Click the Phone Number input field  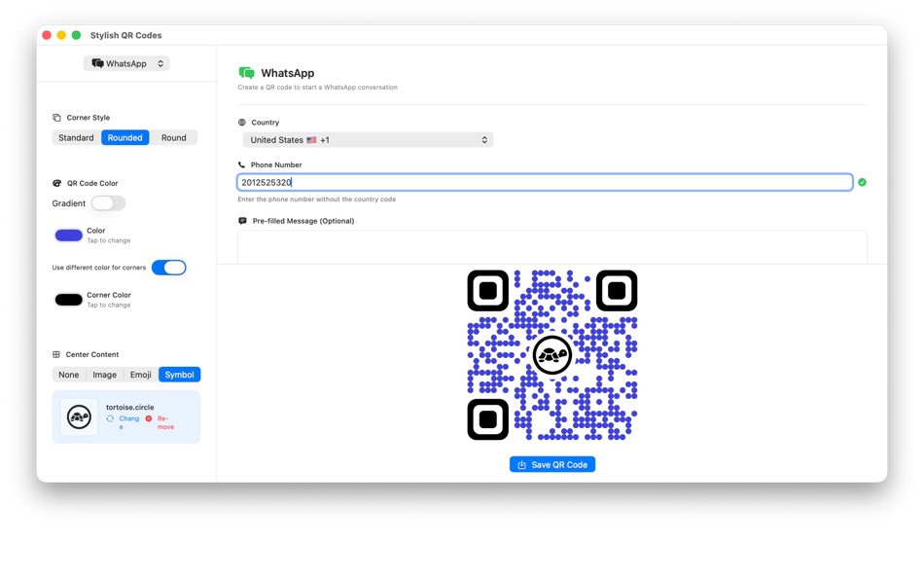click(x=545, y=182)
